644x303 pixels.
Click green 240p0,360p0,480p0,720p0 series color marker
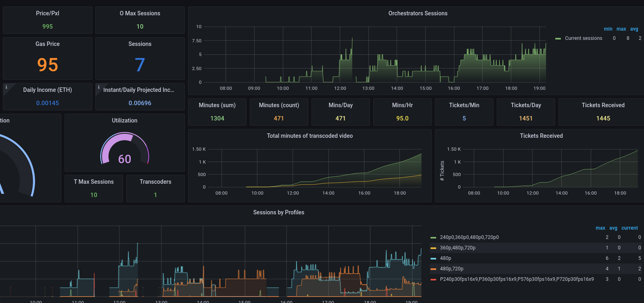[433, 238]
